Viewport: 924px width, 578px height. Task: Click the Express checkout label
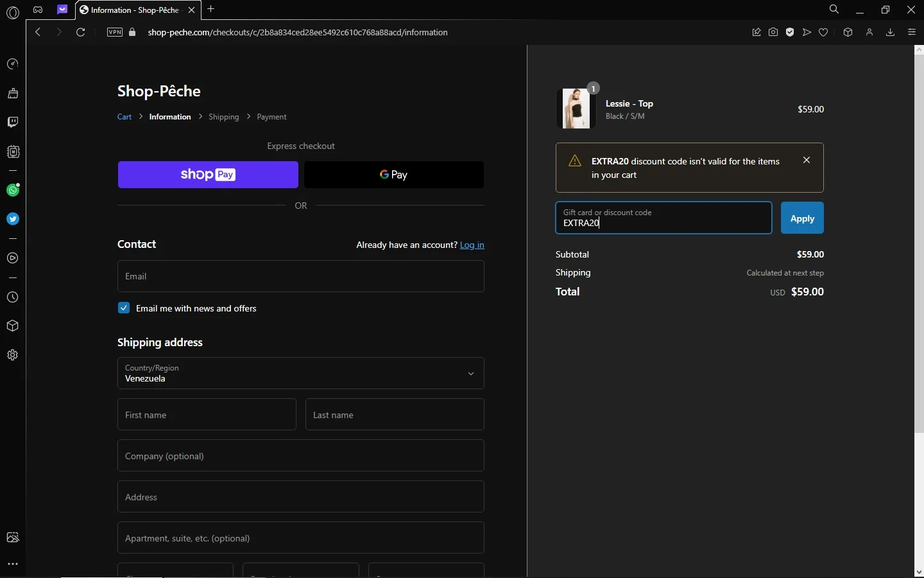[301, 146]
